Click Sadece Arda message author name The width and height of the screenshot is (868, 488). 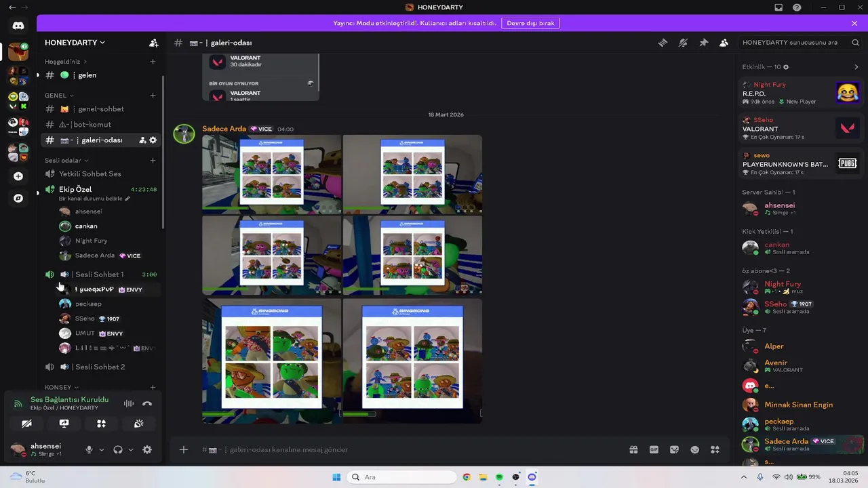pyautogui.click(x=224, y=129)
